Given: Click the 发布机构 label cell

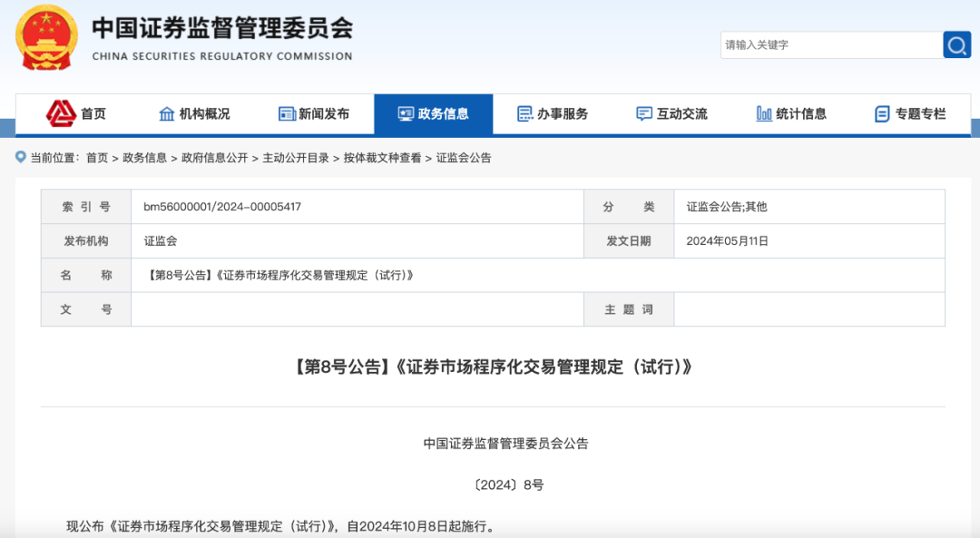Looking at the screenshot, I should click(86, 241).
